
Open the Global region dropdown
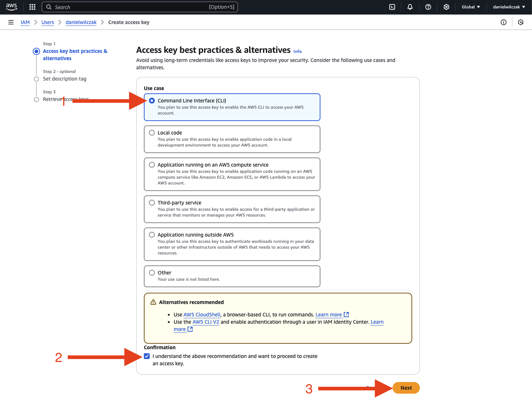click(x=471, y=7)
